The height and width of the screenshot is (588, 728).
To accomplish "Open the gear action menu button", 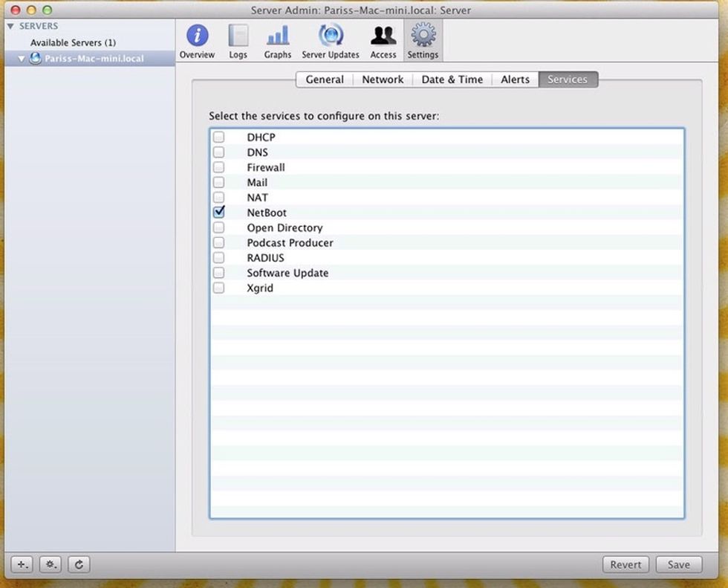I will point(51,564).
